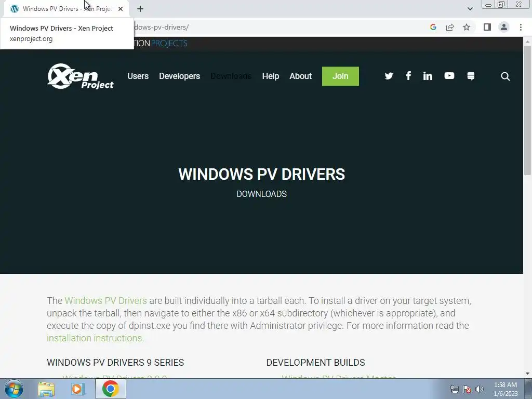
Task: Follow the Windows PV Drivers link
Action: [x=105, y=301]
